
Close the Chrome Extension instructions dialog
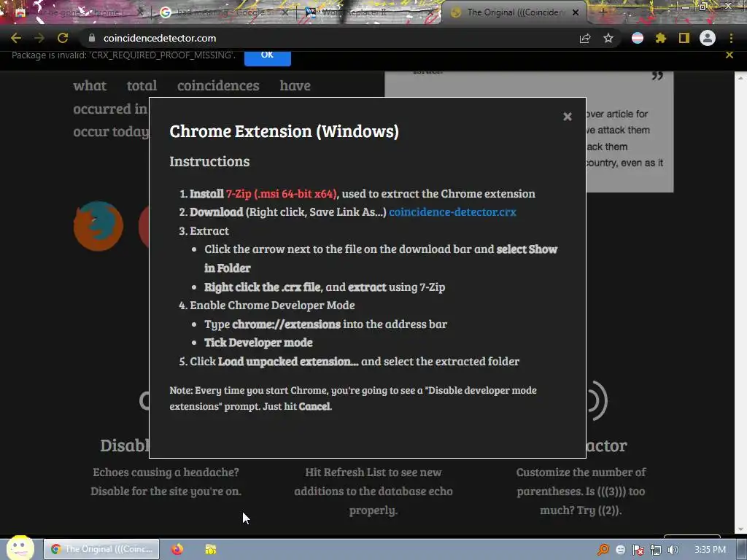click(568, 117)
